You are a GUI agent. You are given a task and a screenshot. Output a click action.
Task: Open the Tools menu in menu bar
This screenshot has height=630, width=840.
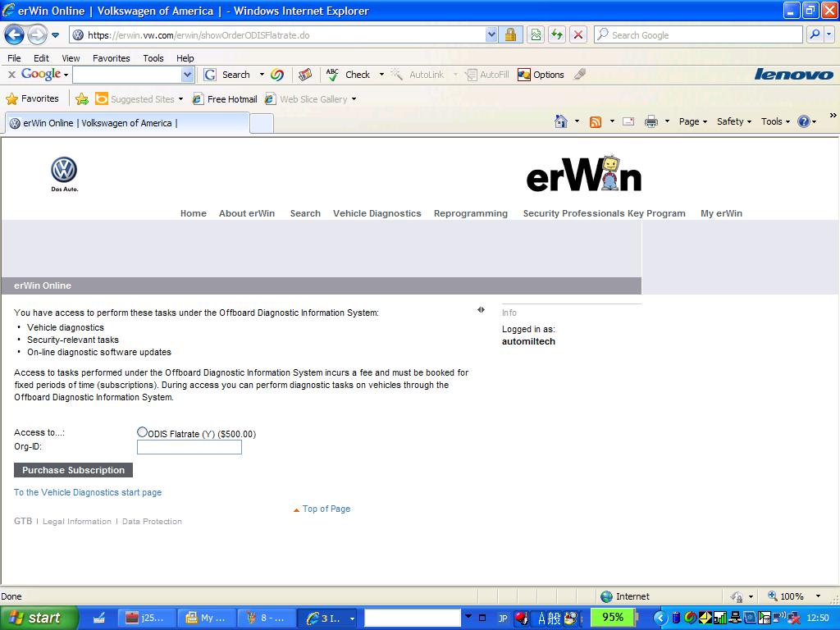tap(153, 58)
